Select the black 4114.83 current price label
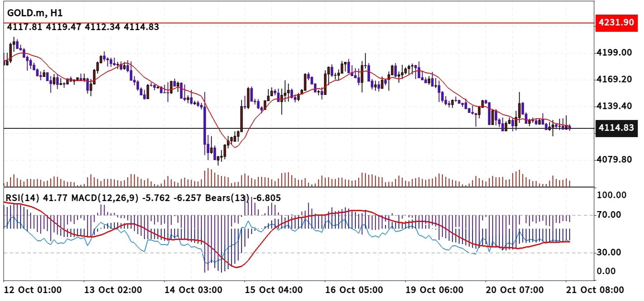This screenshot has width=644, height=301. (616, 128)
